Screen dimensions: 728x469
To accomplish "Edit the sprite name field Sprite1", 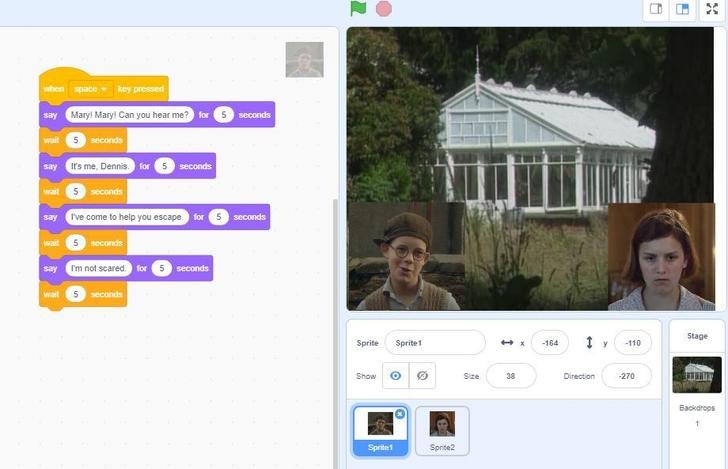I will [435, 343].
